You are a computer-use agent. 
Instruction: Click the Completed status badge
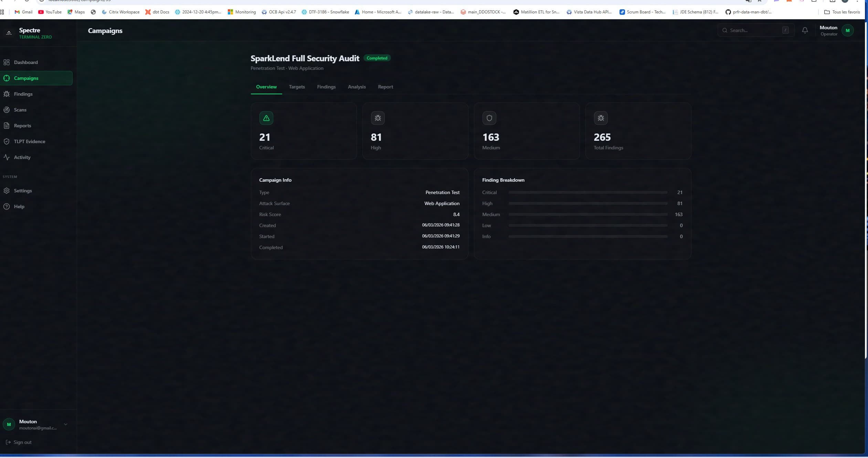coord(377,58)
